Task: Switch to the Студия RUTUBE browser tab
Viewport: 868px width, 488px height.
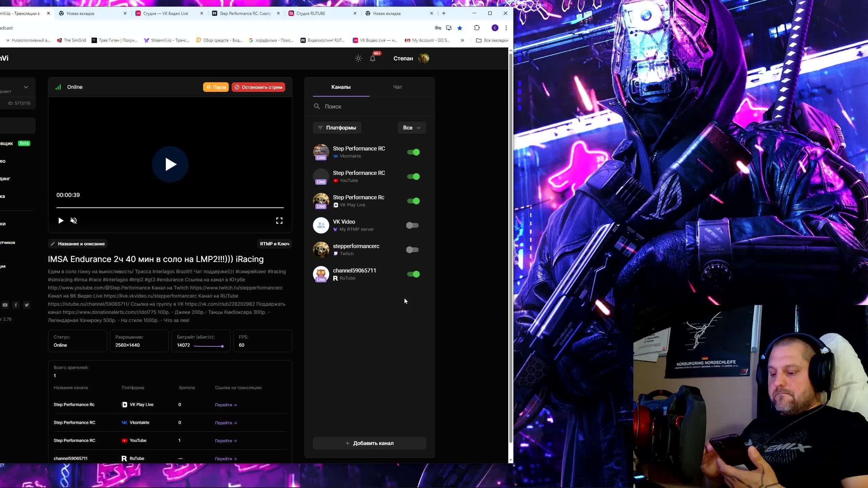Action: tap(311, 13)
